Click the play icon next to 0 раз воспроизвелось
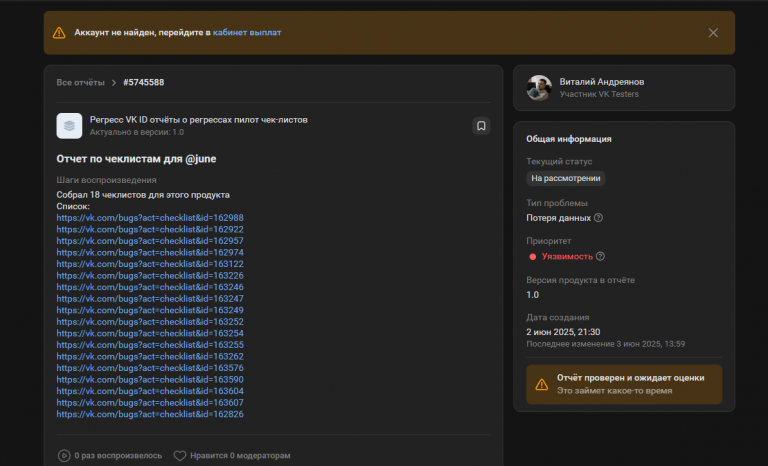The height and width of the screenshot is (466, 768). 64,456
